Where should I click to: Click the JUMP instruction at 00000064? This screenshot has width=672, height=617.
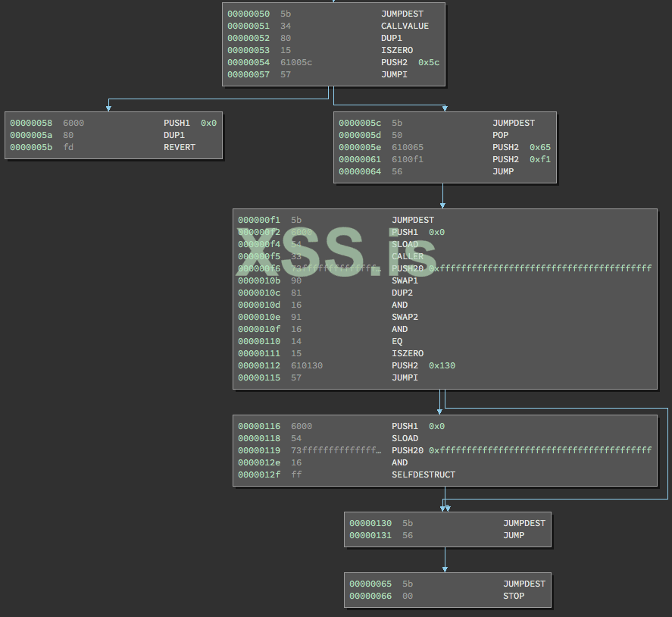pyautogui.click(x=503, y=171)
